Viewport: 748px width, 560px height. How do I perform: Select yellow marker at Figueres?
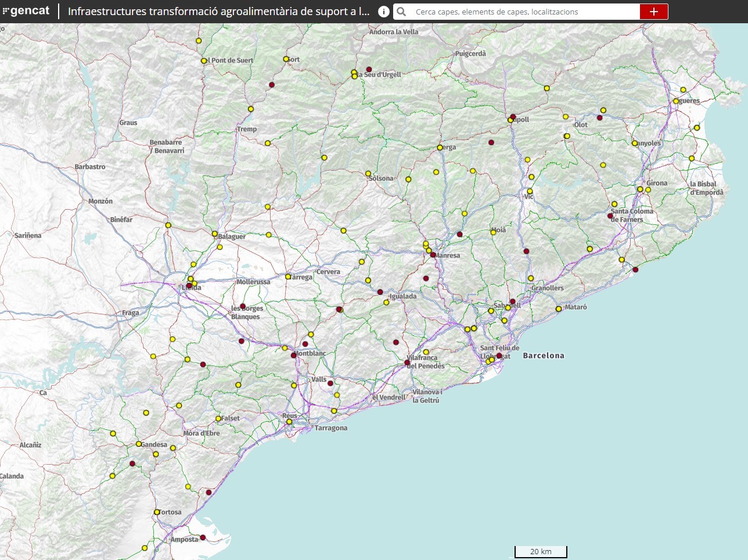coord(676,101)
